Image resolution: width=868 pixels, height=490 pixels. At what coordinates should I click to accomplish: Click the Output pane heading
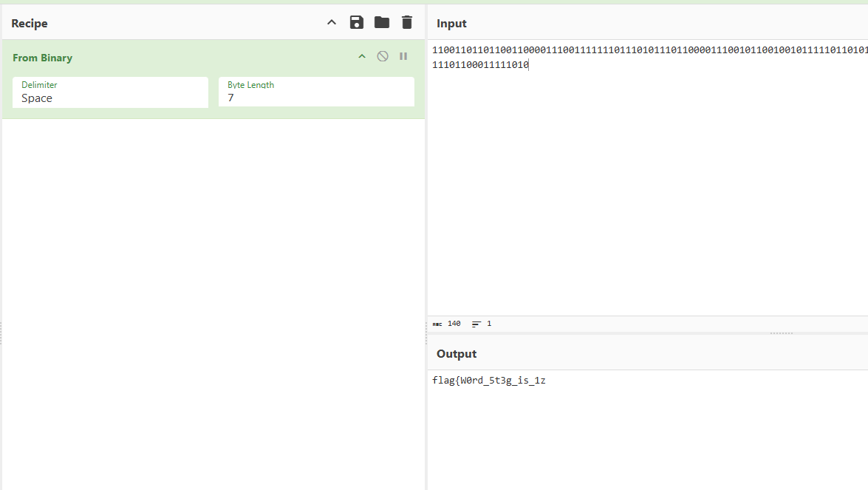coord(457,354)
